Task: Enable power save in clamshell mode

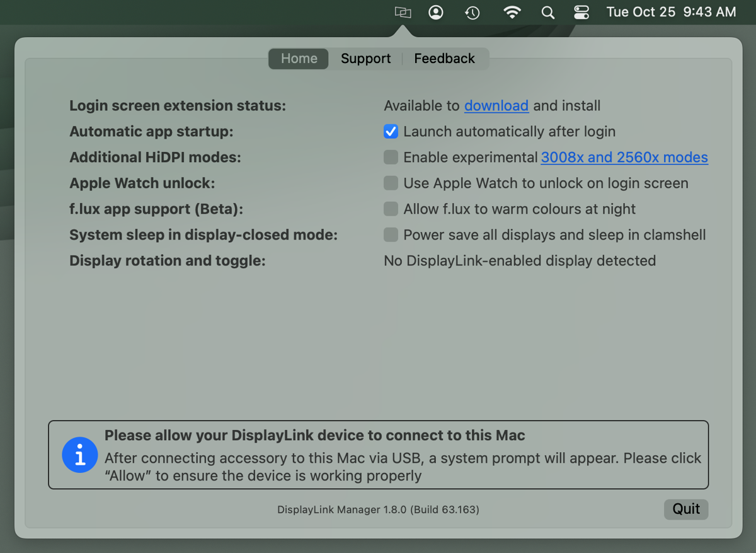Action: tap(391, 235)
